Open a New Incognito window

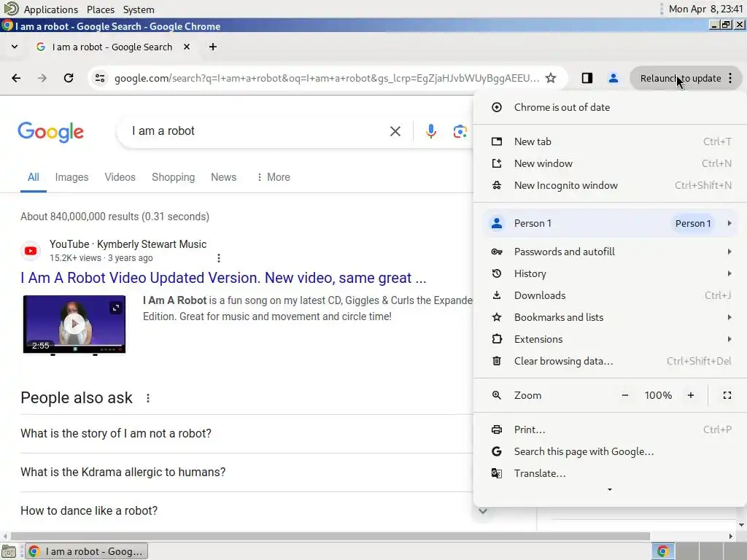610,185
